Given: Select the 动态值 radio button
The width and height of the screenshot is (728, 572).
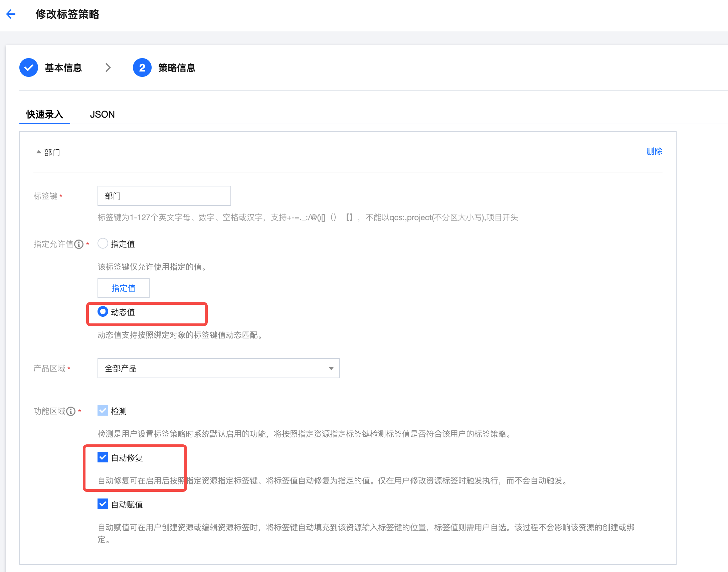Looking at the screenshot, I should [103, 312].
